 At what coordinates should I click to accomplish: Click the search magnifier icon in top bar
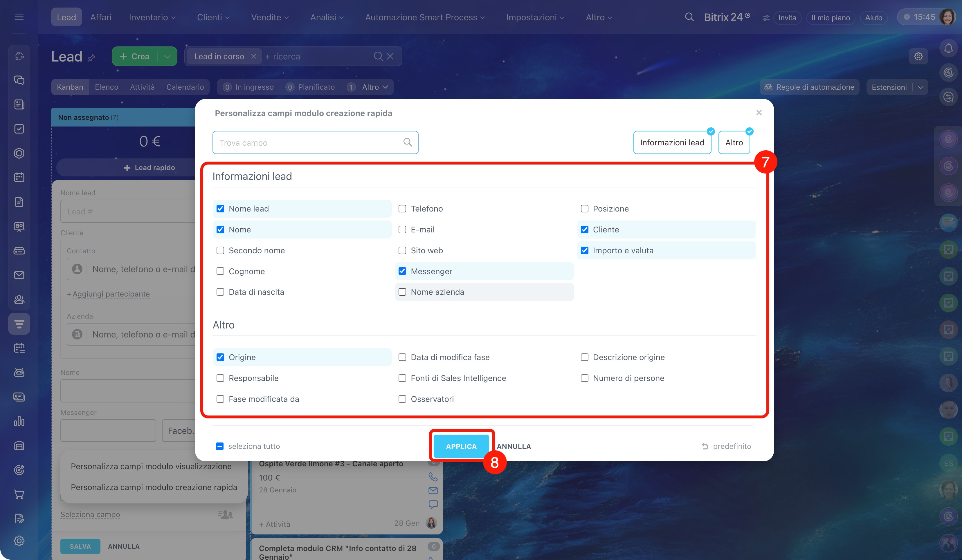click(x=689, y=17)
